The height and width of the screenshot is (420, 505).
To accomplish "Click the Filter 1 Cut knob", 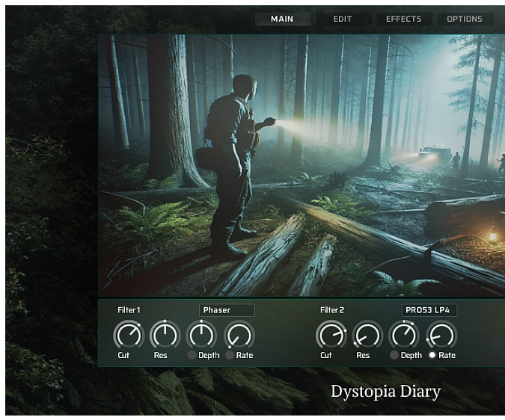I will tap(128, 335).
